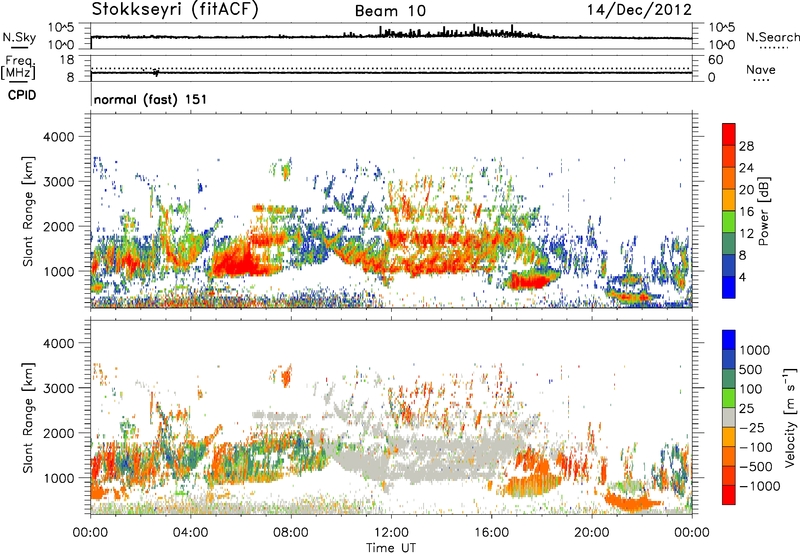Select the Freq. [MHz] axis label

tap(19, 68)
